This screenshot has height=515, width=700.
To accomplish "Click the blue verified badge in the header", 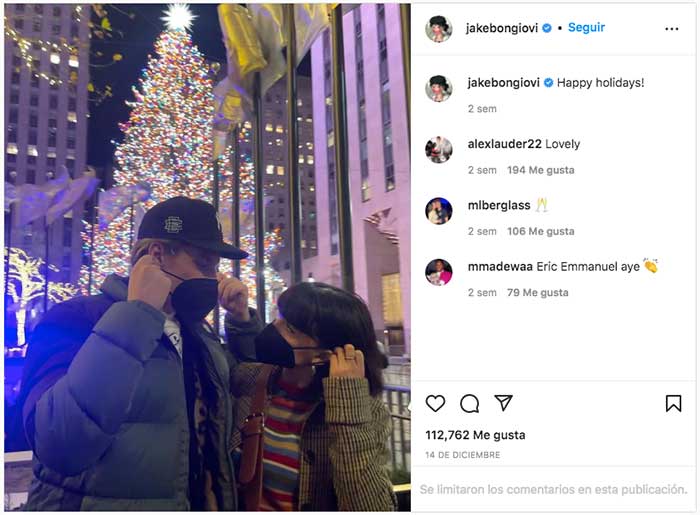I will pos(546,28).
